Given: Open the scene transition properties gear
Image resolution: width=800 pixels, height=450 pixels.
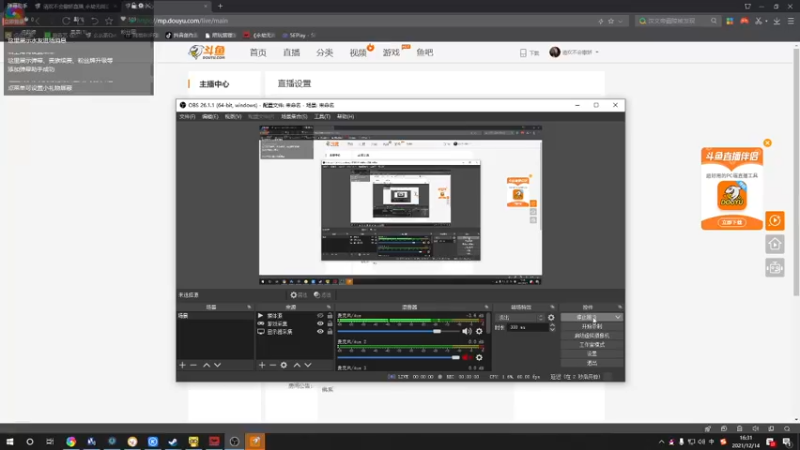Looking at the screenshot, I should coord(551,317).
